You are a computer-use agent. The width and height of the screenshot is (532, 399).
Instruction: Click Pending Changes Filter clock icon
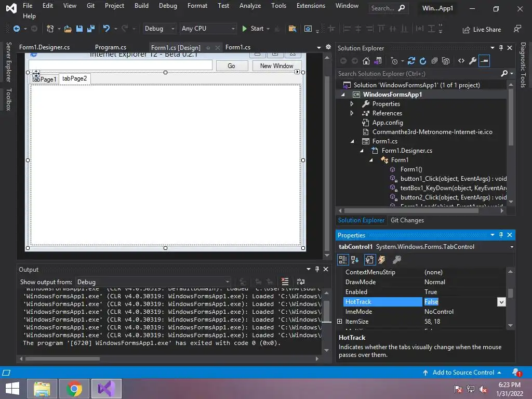tap(394, 61)
